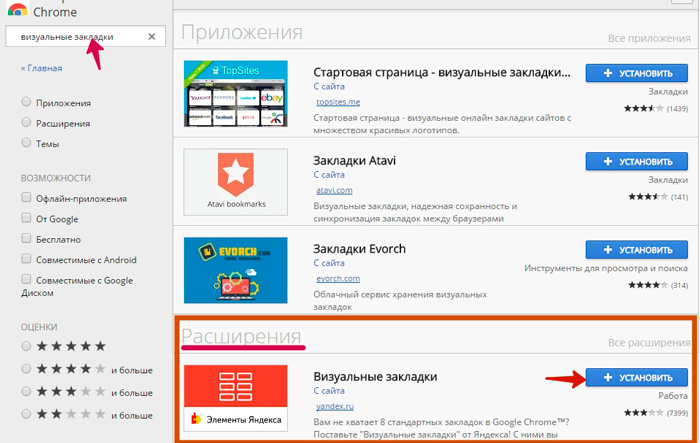Image resolution: width=700 pixels, height=443 pixels.
Task: Tick 'Совместимые с Google Диском' checkbox
Action: [x=26, y=280]
